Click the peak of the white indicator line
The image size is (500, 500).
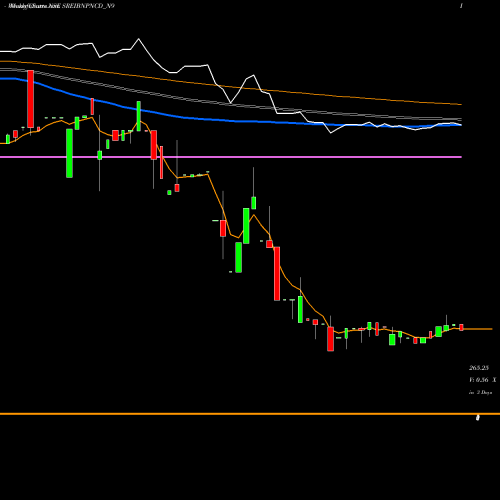pyautogui.click(x=139, y=39)
